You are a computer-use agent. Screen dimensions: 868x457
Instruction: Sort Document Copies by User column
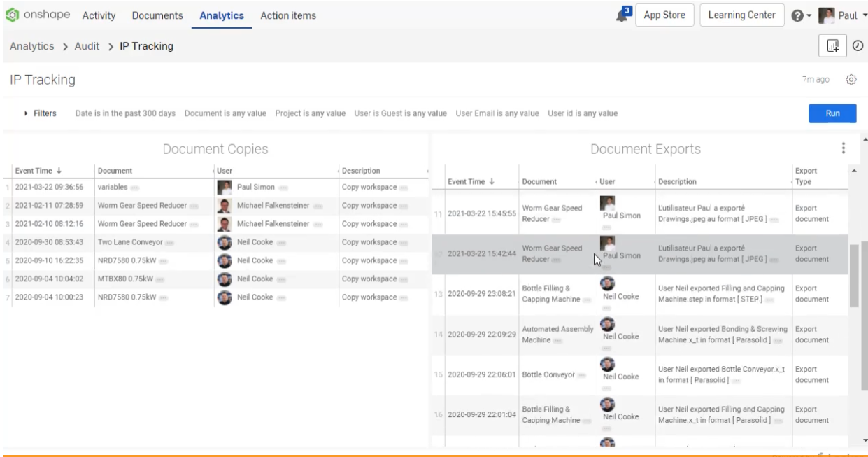[225, 171]
